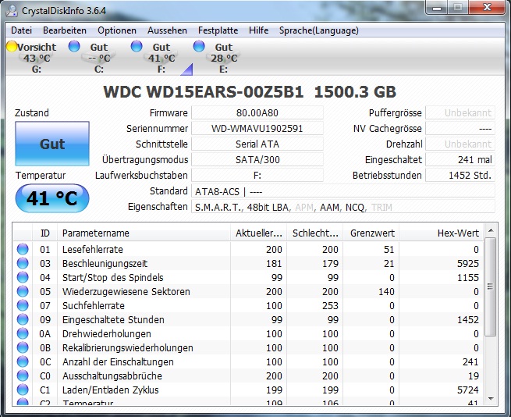The width and height of the screenshot is (511, 420).
Task: Click the 41 °C temperature indicator
Action: [x=52, y=198]
